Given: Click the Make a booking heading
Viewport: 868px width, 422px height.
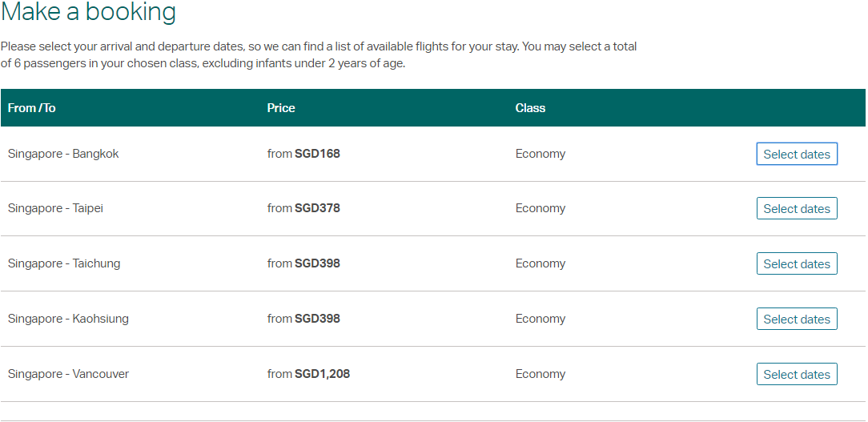Looking at the screenshot, I should pos(89,11).
